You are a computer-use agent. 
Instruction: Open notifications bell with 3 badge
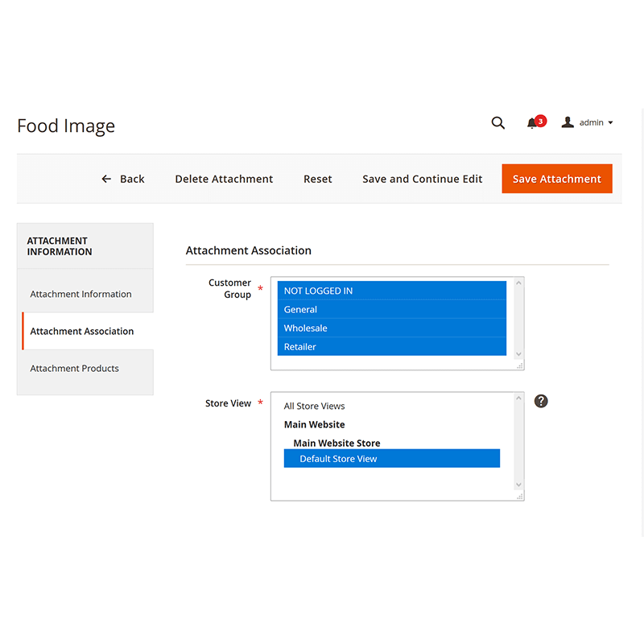coord(532,123)
